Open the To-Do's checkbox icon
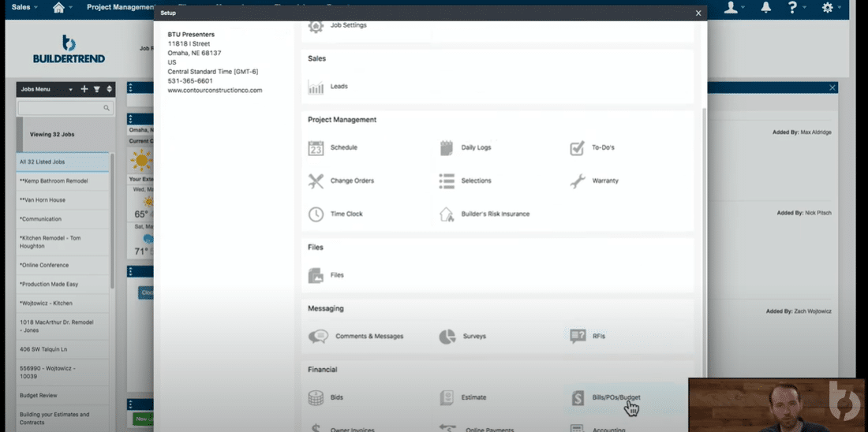 click(577, 147)
